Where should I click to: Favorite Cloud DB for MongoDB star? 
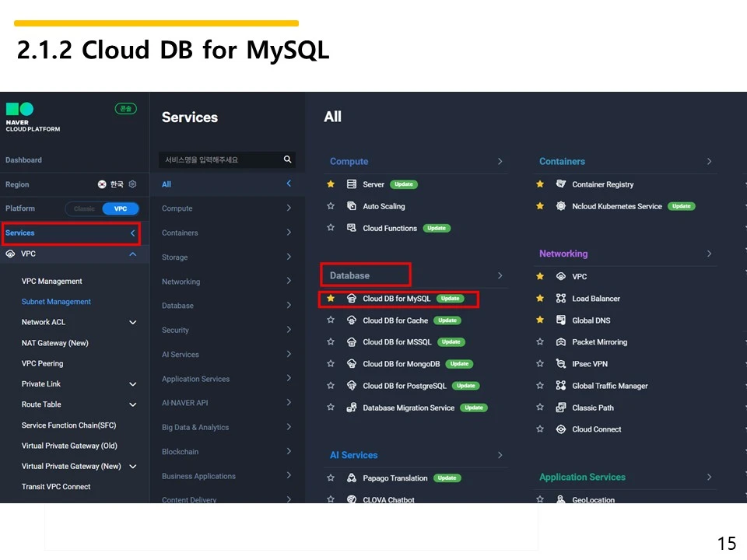click(331, 364)
